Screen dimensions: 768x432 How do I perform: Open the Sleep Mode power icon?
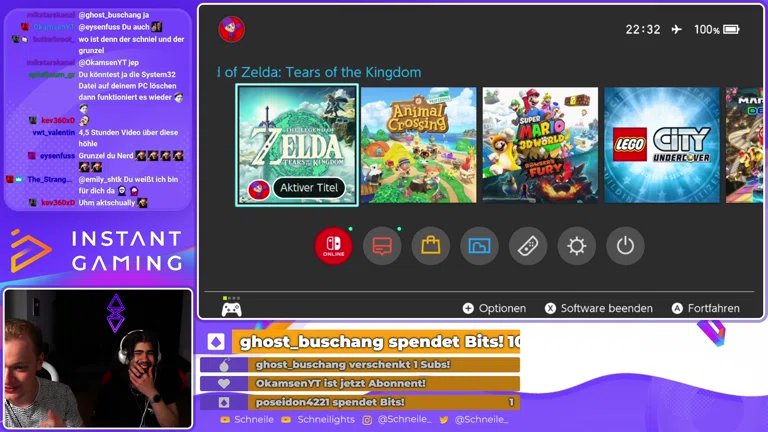click(625, 245)
